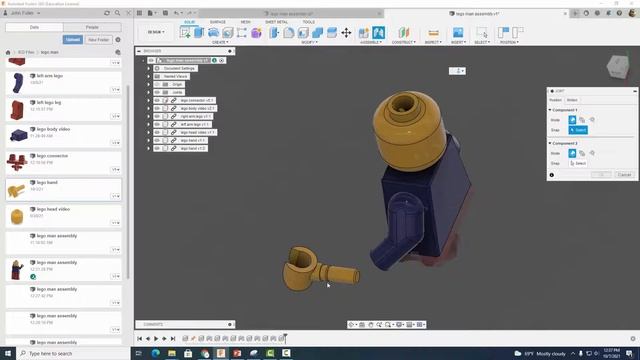Click Snap Select for Component 2
Viewport: 640px width, 360px height.
click(x=578, y=163)
